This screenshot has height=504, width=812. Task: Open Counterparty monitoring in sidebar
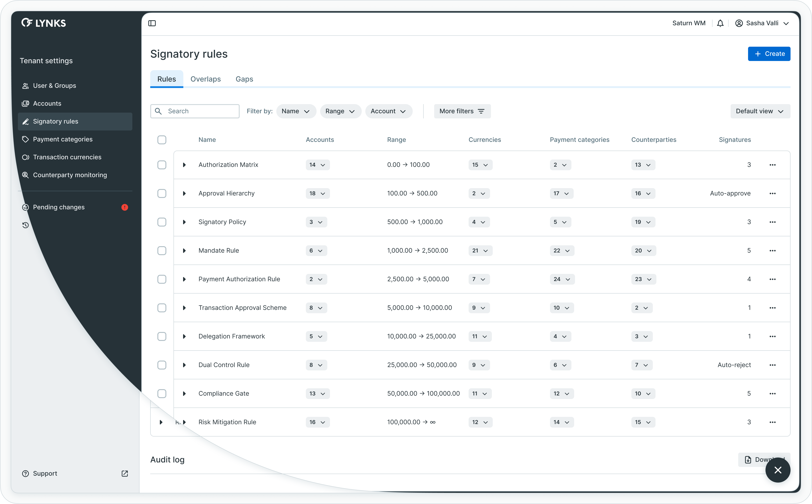tap(70, 175)
